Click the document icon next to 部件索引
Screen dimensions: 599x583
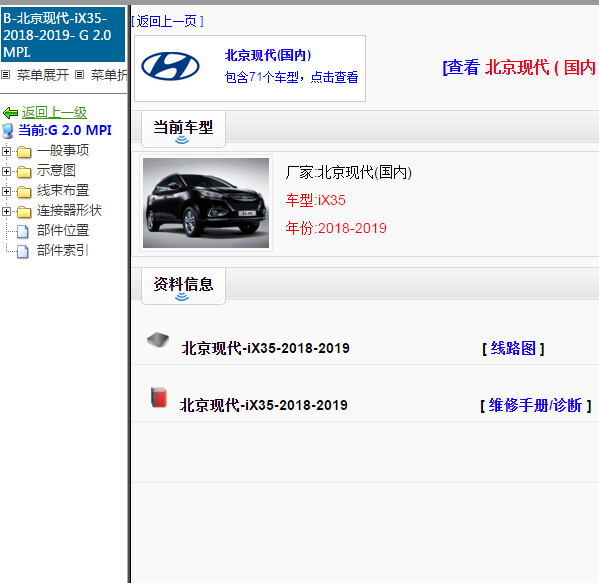coord(23,251)
